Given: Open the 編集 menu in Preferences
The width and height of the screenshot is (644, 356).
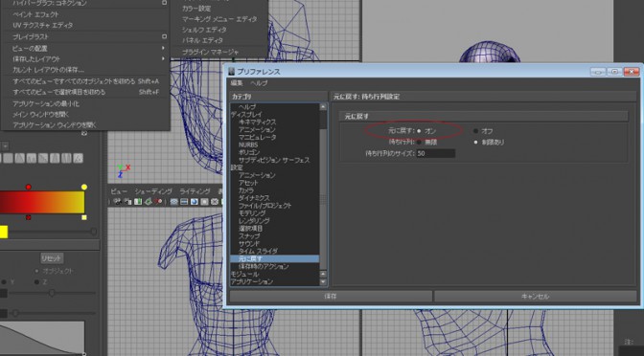Looking at the screenshot, I should 237,83.
